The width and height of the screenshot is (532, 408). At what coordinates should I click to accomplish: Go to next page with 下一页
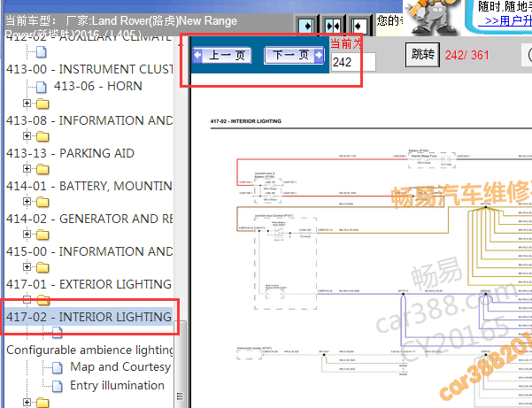click(294, 55)
